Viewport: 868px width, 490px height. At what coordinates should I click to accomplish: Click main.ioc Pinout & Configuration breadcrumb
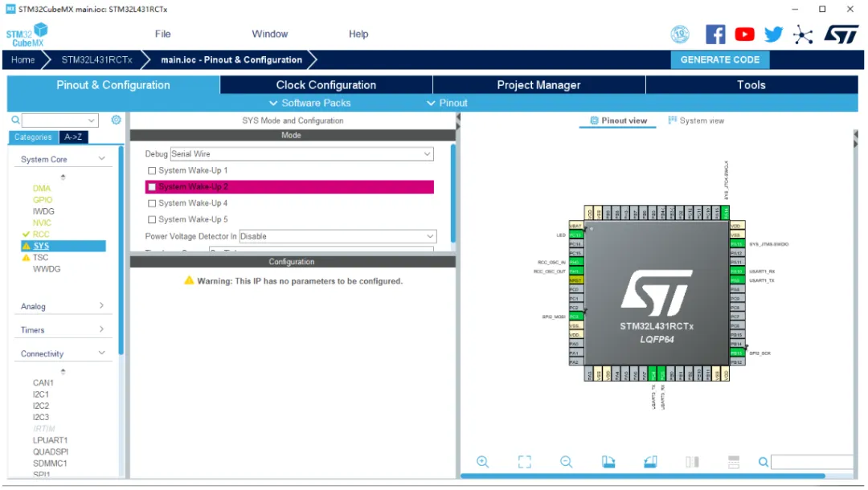point(231,59)
